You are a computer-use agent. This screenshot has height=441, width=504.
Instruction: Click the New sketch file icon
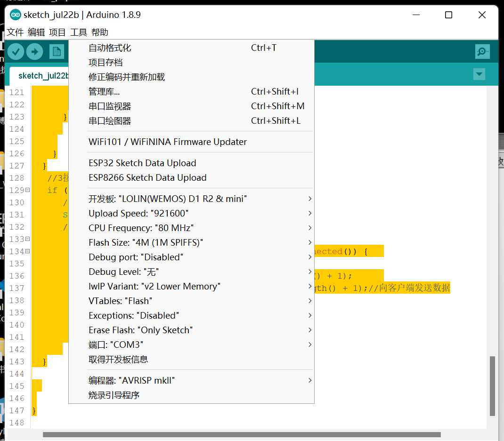tap(57, 51)
